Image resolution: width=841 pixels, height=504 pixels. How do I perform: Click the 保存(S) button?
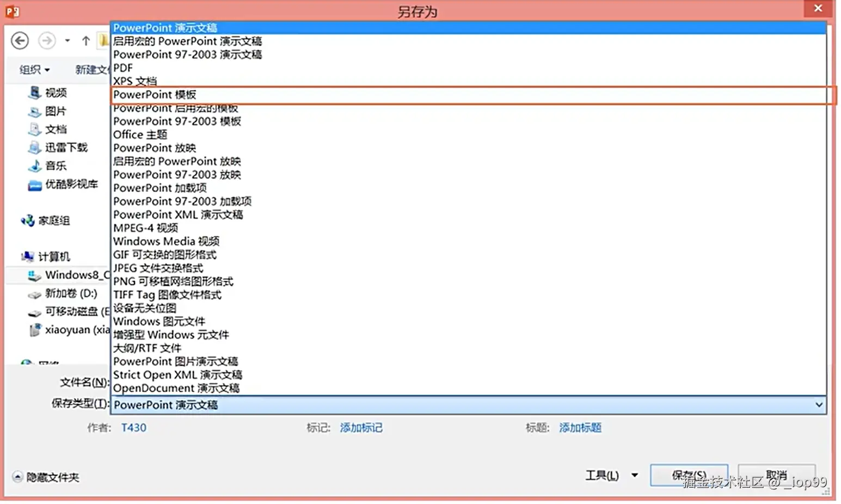[x=689, y=475]
